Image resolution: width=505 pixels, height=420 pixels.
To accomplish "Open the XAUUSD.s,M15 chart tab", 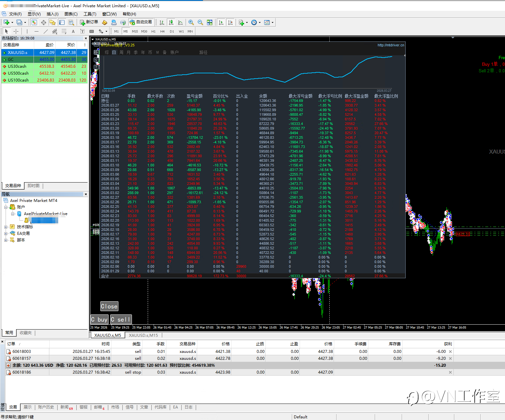I will (143, 335).
